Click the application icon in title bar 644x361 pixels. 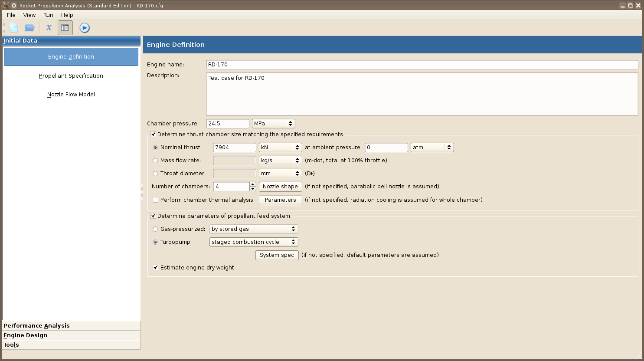point(6,5)
